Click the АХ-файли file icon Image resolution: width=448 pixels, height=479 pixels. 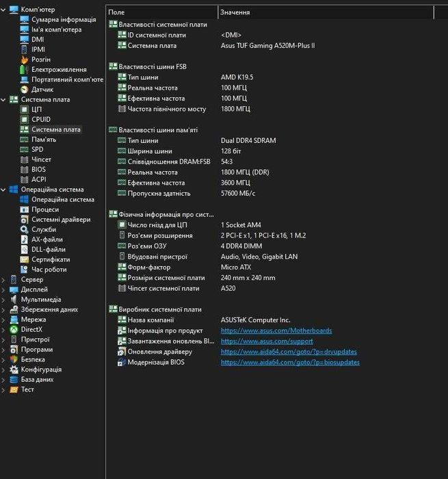pyautogui.click(x=25, y=239)
